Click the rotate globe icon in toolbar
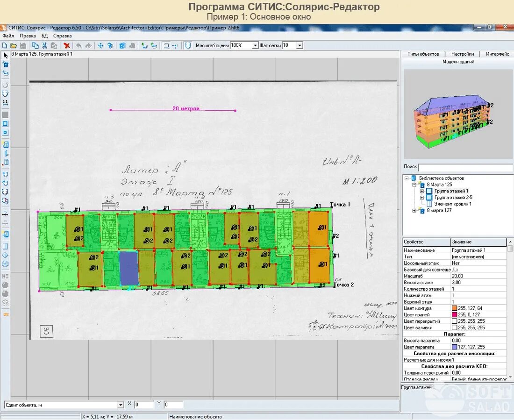Viewport: 514px width, 420px height. click(x=110, y=46)
